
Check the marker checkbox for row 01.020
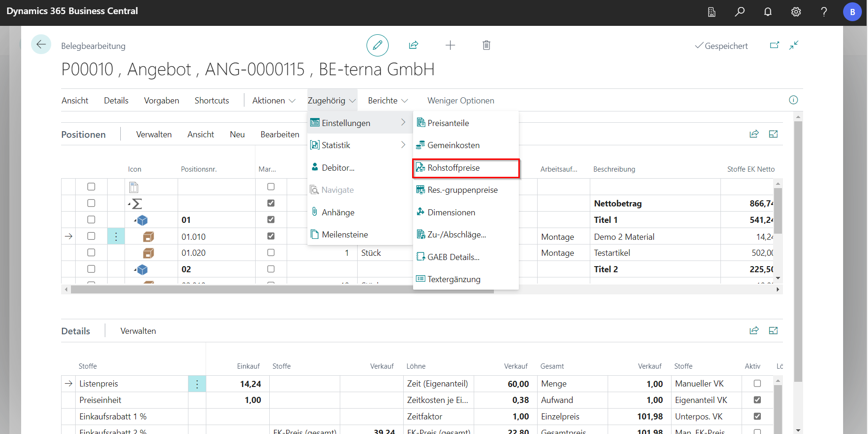point(271,253)
